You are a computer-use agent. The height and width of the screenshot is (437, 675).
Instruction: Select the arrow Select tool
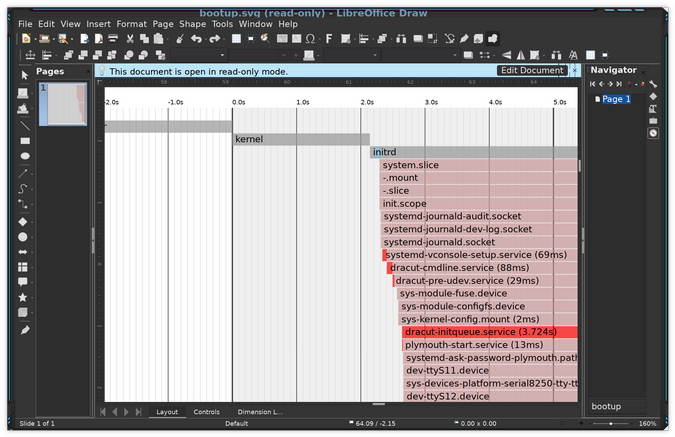click(x=25, y=76)
